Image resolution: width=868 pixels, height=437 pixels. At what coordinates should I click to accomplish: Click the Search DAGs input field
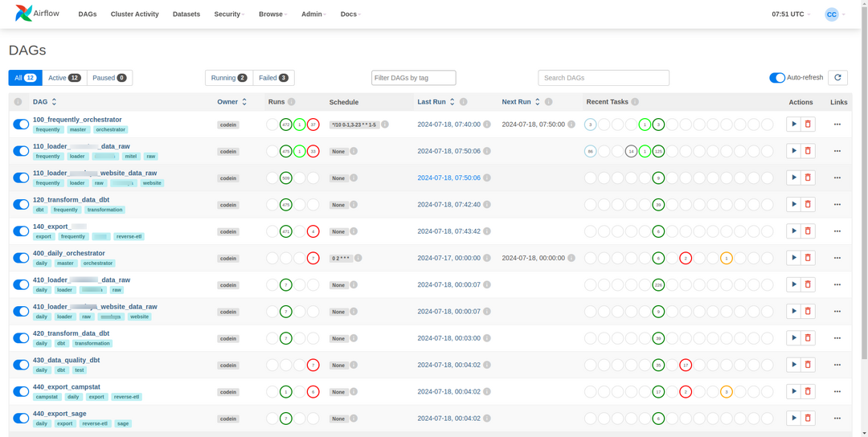pyautogui.click(x=603, y=78)
